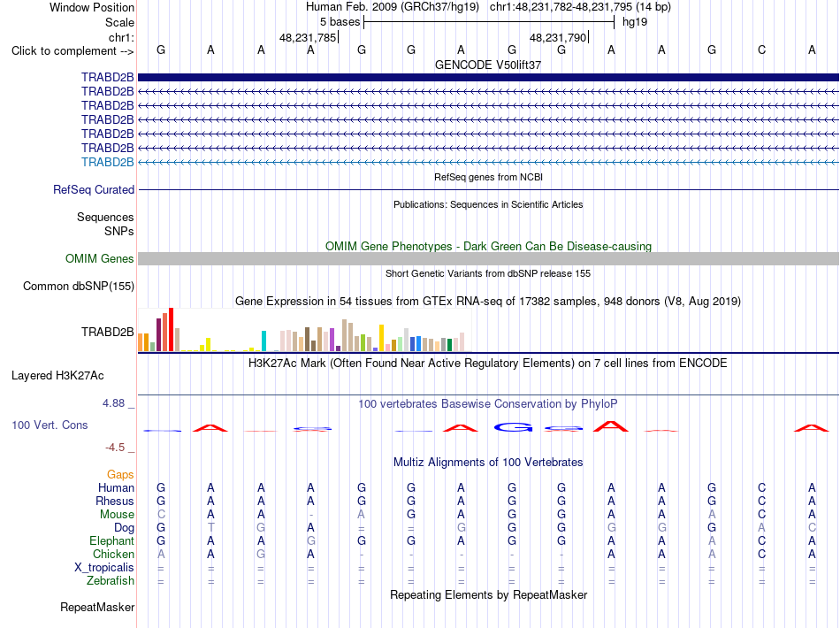
Task: Click base letter C in the top sequence row
Action: pyautogui.click(x=762, y=50)
